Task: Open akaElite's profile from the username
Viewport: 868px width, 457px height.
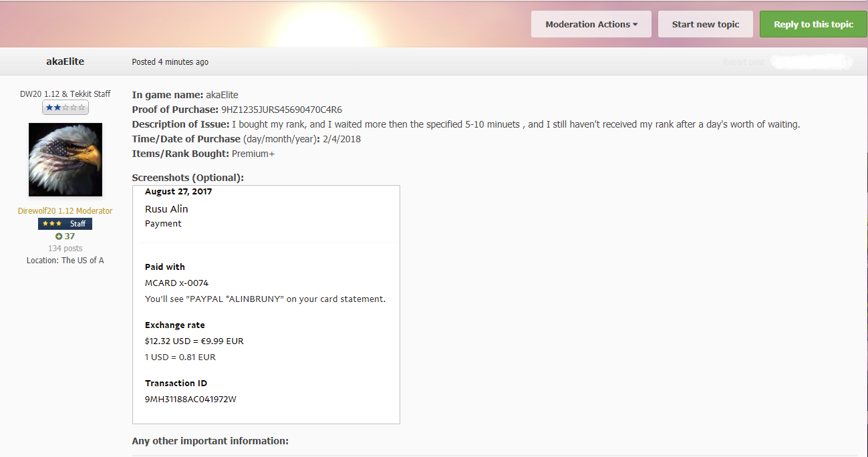Action: (65, 61)
